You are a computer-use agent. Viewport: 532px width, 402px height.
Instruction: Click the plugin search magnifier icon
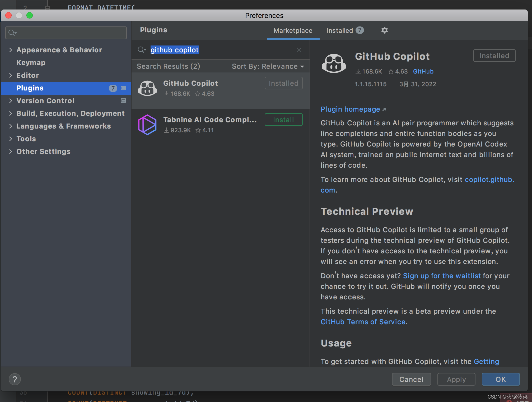click(142, 50)
